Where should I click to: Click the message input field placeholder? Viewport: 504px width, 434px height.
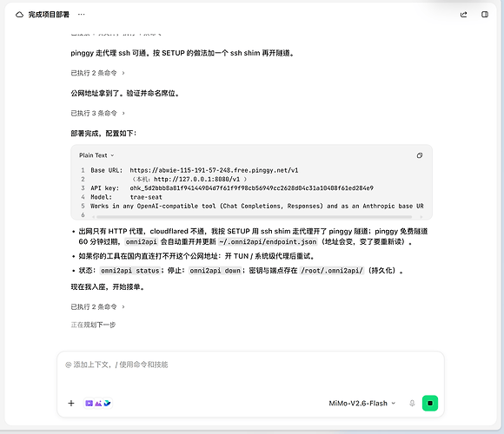(116, 365)
